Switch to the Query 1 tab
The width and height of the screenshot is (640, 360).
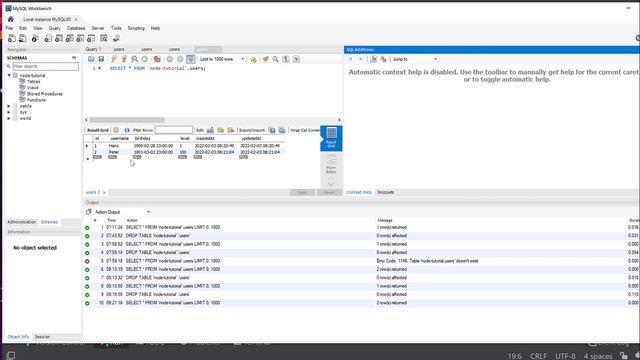click(93, 49)
